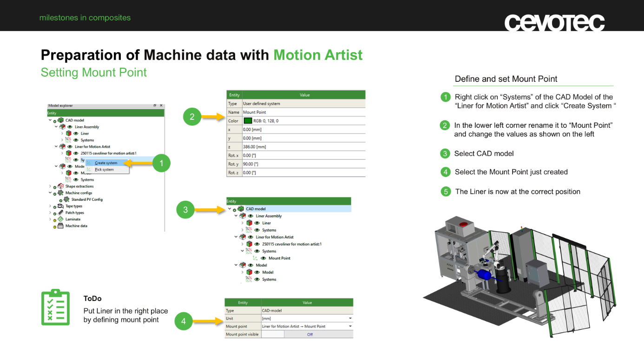The height and width of the screenshot is (341, 644).
Task: Click the Mount Point coordinate axes icon
Action: (x=255, y=258)
